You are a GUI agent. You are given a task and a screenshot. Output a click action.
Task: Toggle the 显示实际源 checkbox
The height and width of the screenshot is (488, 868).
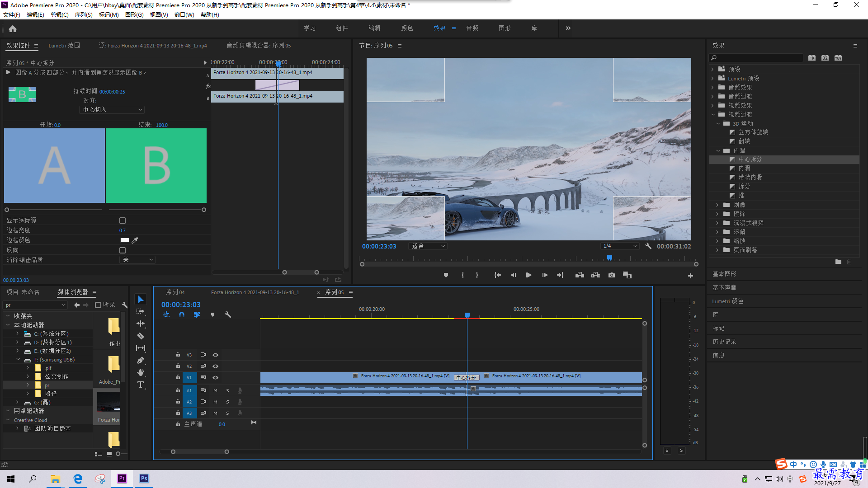123,221
